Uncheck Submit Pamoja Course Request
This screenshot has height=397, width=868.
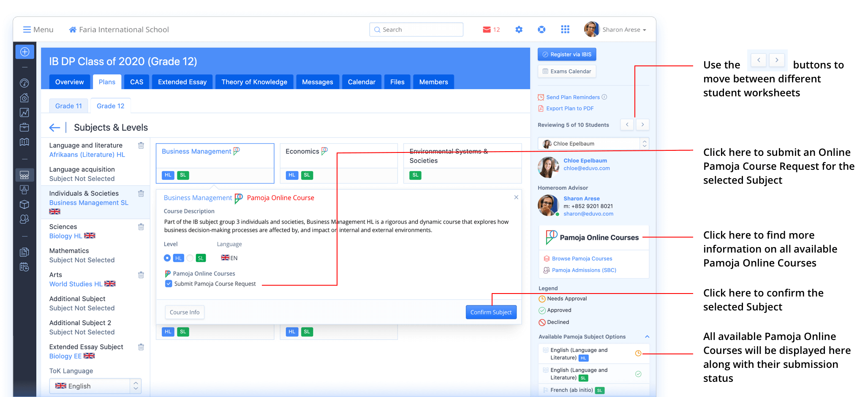pos(169,284)
